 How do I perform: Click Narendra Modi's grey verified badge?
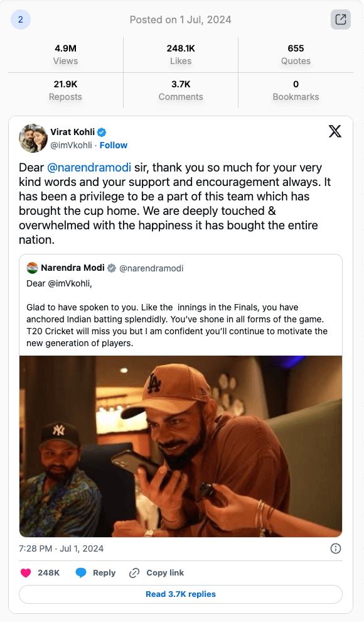tap(112, 268)
